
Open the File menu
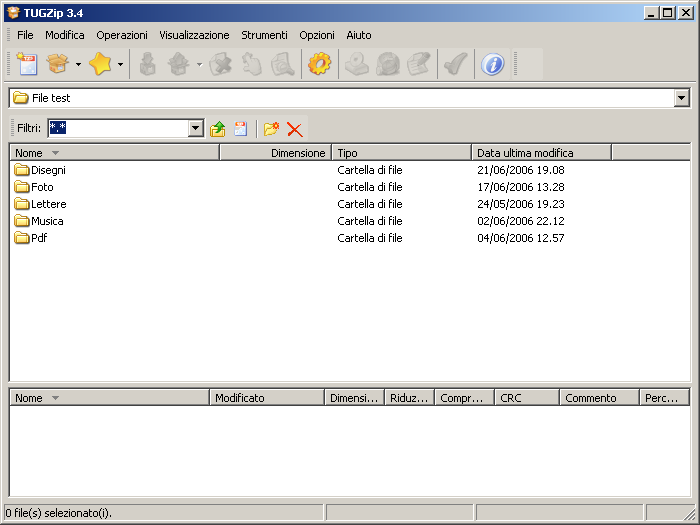(x=25, y=35)
